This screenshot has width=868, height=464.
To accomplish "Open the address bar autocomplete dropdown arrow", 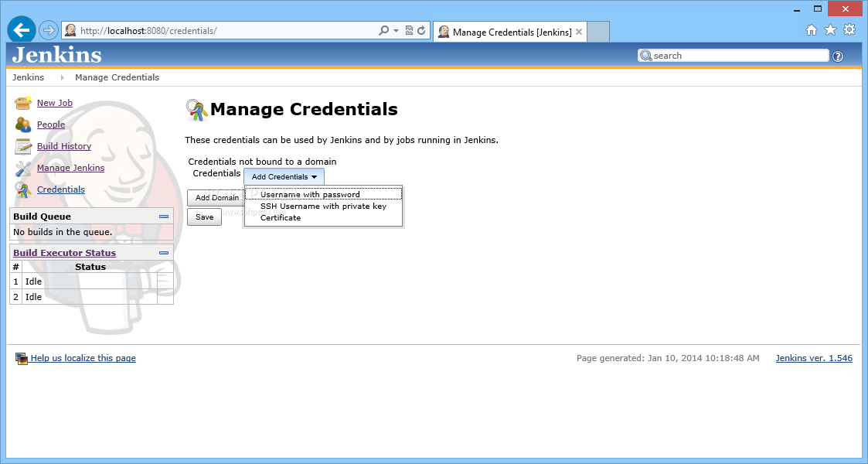I will tap(396, 30).
